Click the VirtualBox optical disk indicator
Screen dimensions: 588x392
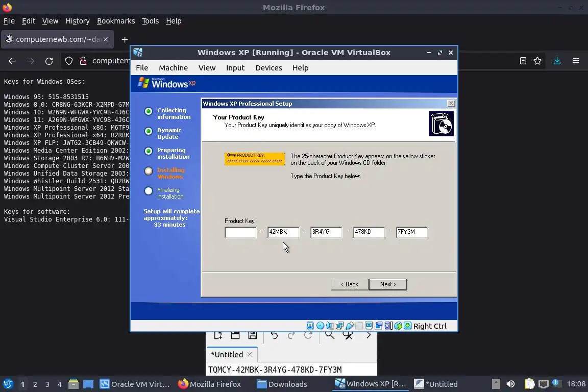pyautogui.click(x=320, y=326)
